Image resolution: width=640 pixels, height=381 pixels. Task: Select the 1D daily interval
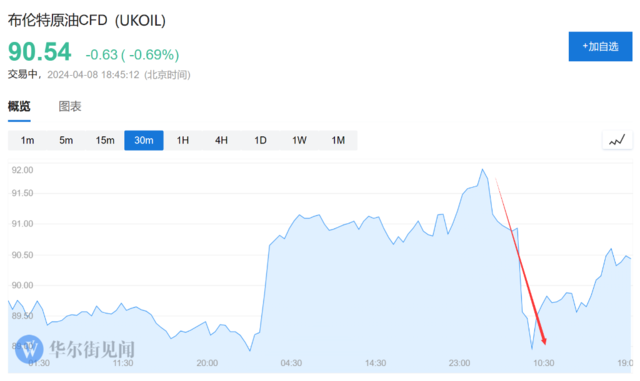pyautogui.click(x=260, y=140)
